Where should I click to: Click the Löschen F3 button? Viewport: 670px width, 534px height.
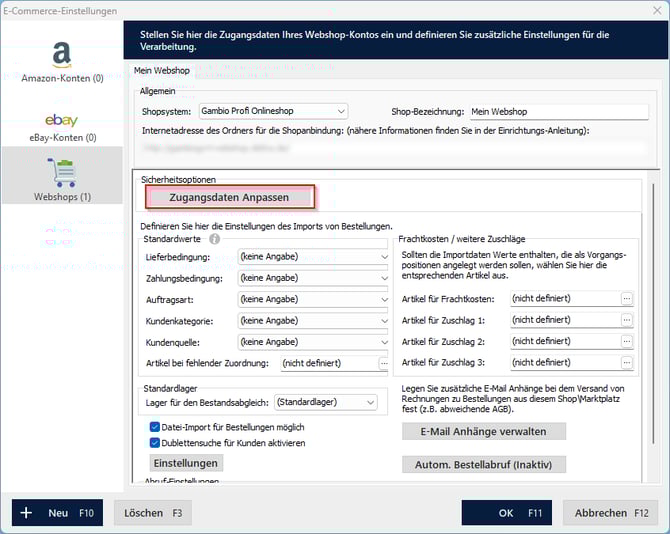153,513
